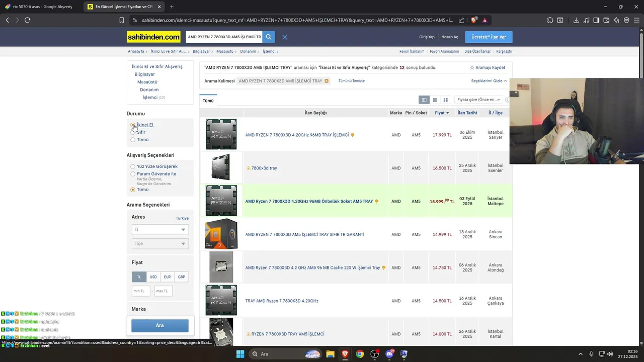Click Bilgisayar in category tree

pyautogui.click(x=145, y=74)
